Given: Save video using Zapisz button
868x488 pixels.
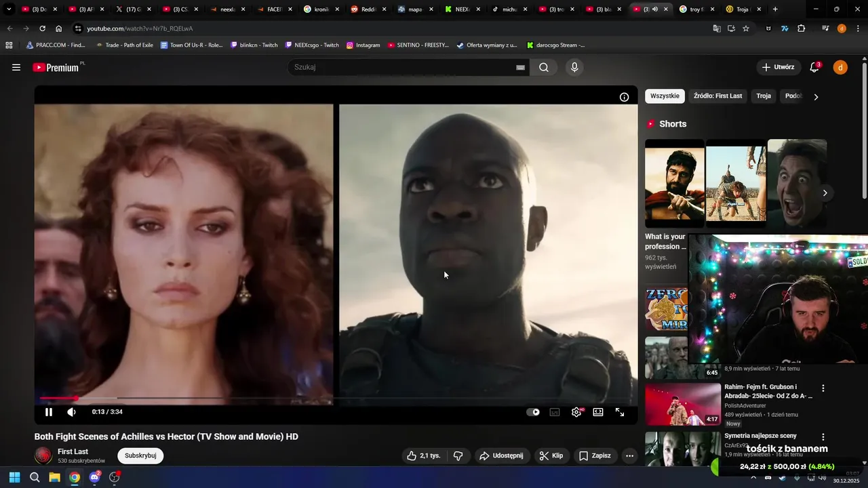Looking at the screenshot, I should click(x=595, y=455).
